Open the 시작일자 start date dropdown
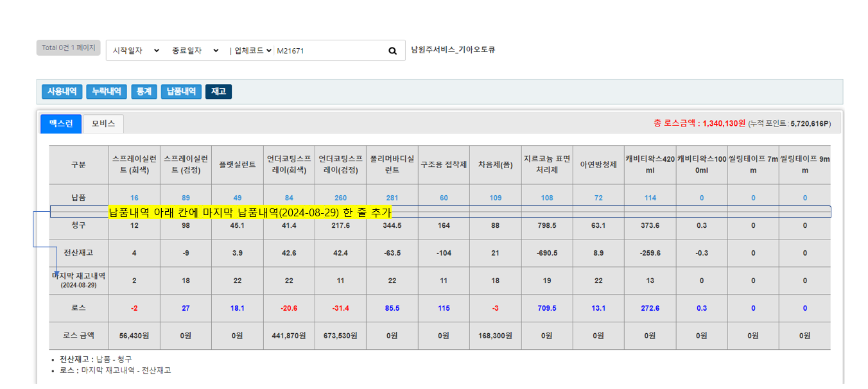Viewport: 868px width, 389px height. click(135, 51)
